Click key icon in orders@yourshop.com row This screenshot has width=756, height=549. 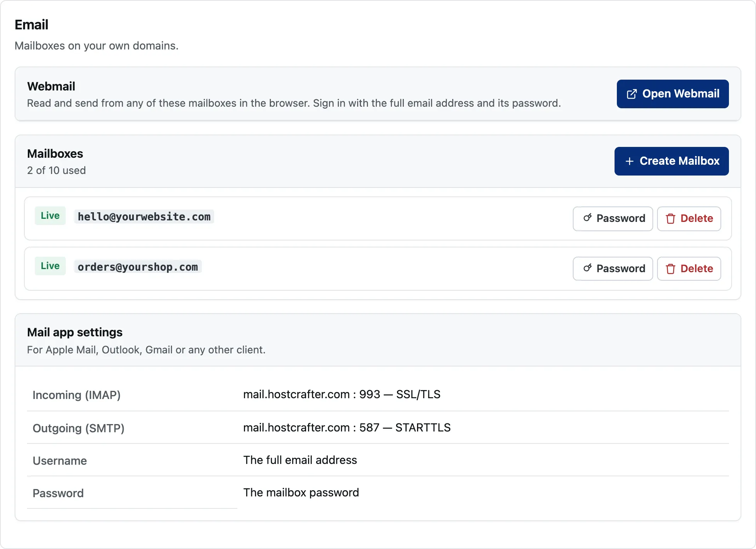(587, 268)
